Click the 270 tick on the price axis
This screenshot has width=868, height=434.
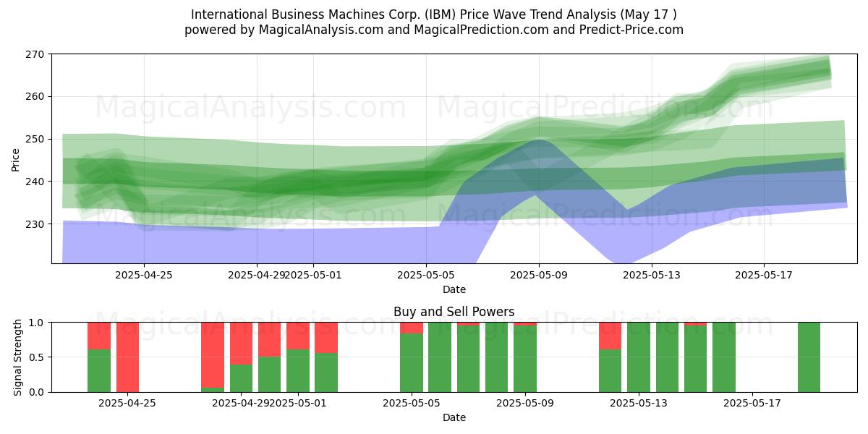[x=36, y=54]
